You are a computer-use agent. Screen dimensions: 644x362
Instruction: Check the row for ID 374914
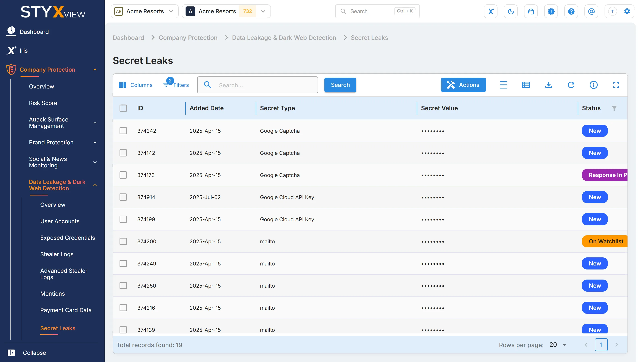click(123, 197)
